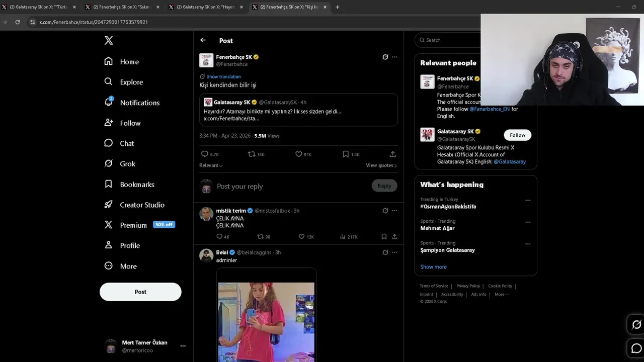
Task: Switch to Fenerbahçe "Sakın" browser tab
Action: (x=123, y=7)
